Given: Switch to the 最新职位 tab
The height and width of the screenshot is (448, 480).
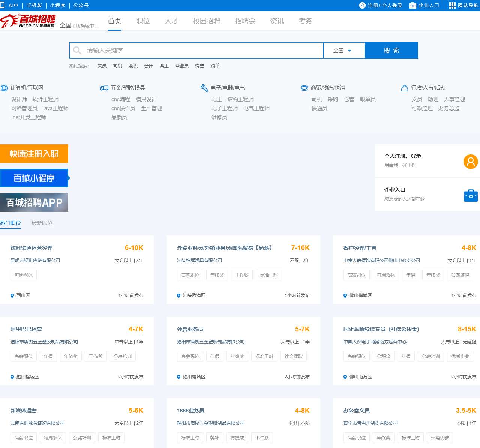Looking at the screenshot, I should click(42, 223).
